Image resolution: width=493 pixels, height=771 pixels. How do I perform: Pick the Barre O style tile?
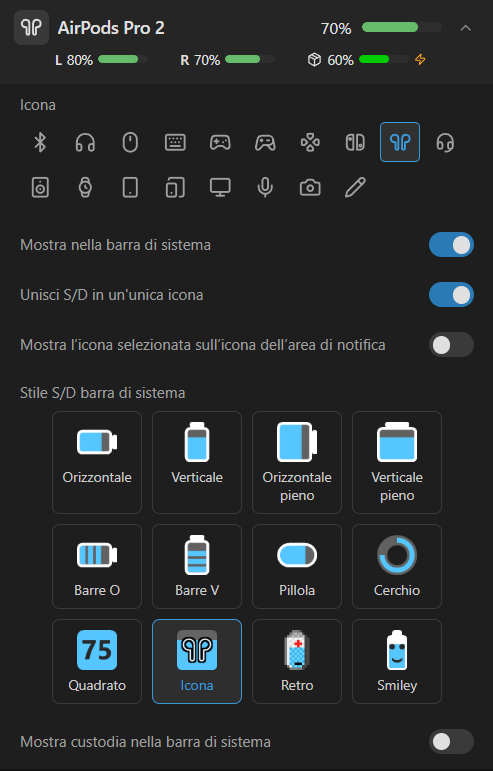point(97,566)
